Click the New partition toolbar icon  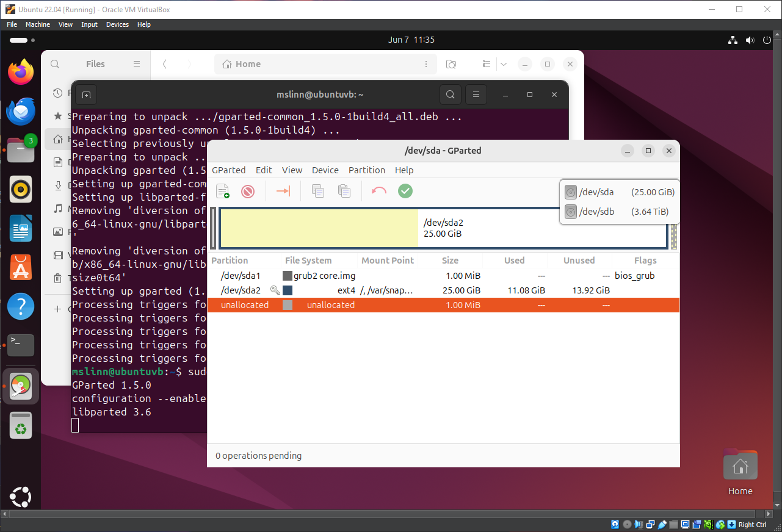tap(223, 192)
